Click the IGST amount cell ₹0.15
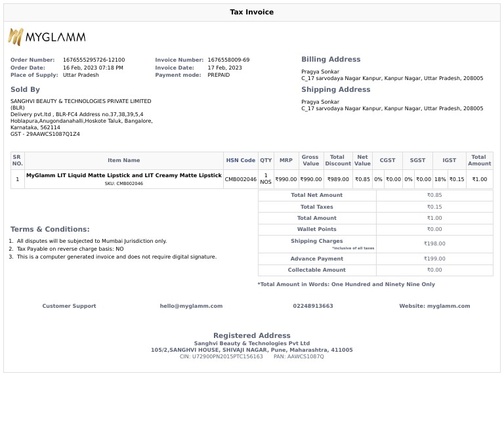This screenshot has height=441, width=504. pyautogui.click(x=457, y=179)
